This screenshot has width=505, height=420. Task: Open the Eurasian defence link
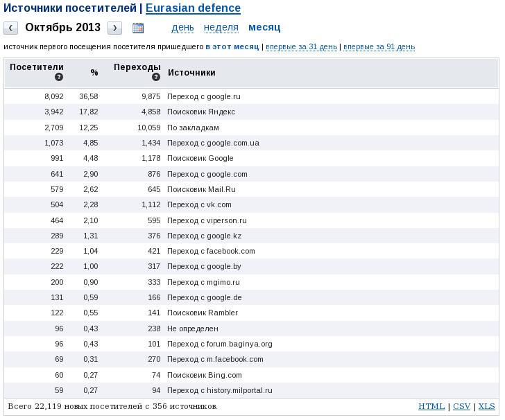pos(193,8)
